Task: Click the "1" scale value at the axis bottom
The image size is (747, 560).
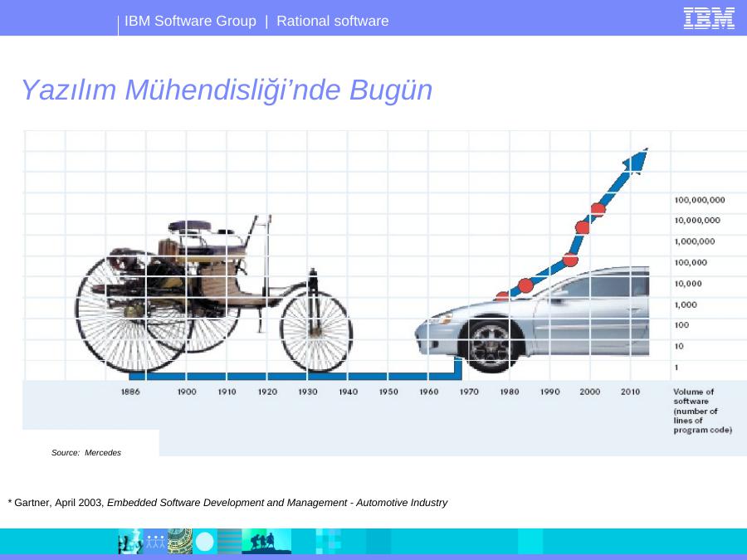Action: tap(676, 368)
